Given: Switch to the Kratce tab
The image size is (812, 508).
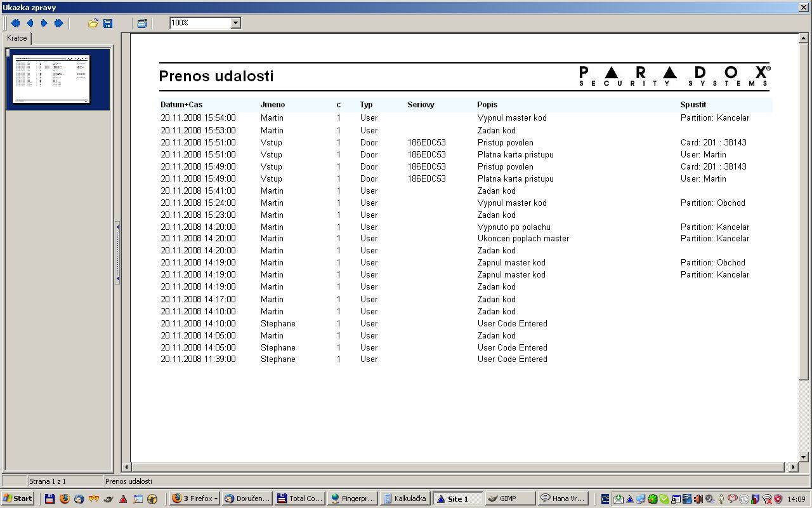Looking at the screenshot, I should 17,38.
